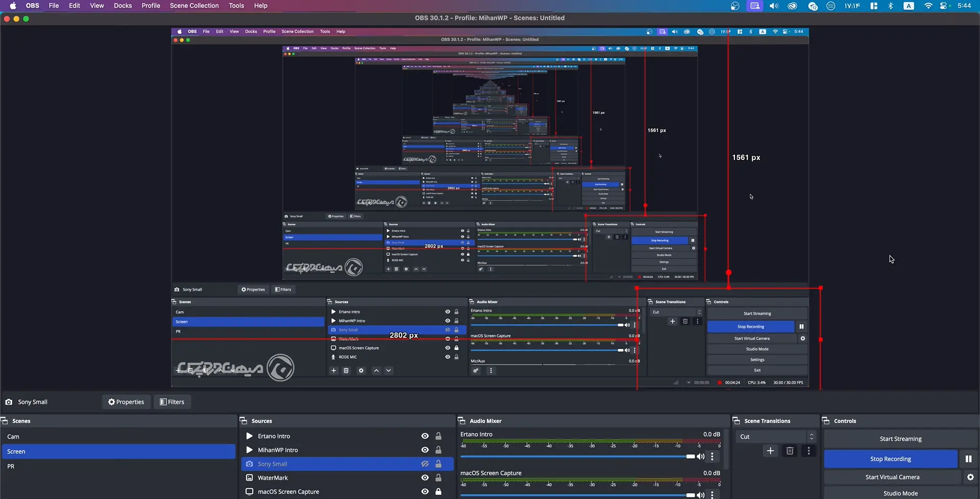This screenshot has height=499, width=980.
Task: Open Ertano Intro audio options menu
Action: (x=712, y=457)
